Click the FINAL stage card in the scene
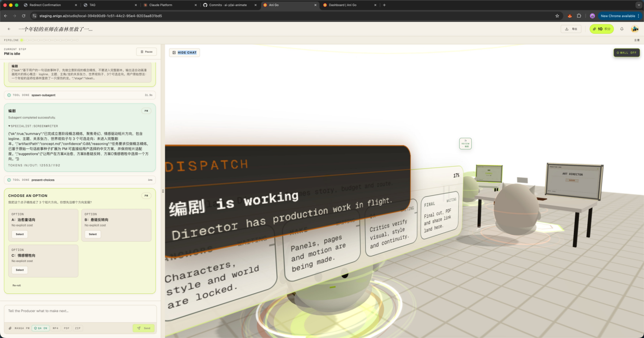 [440, 215]
